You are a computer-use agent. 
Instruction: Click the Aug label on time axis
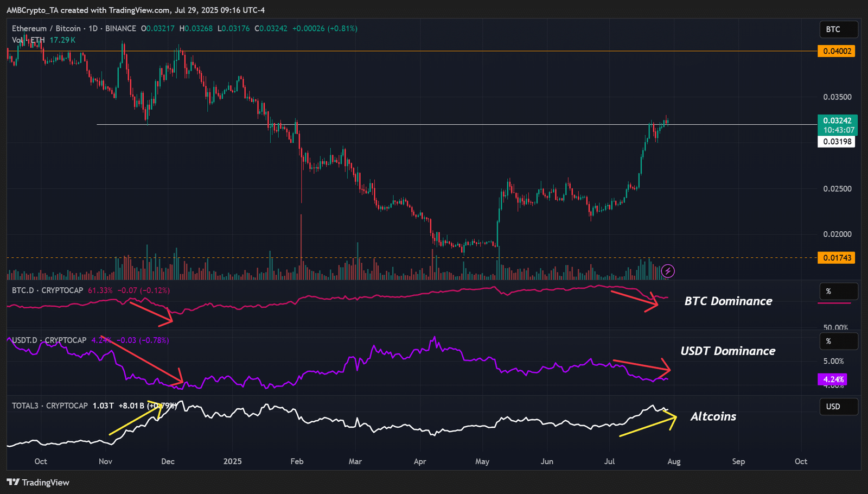tap(674, 461)
